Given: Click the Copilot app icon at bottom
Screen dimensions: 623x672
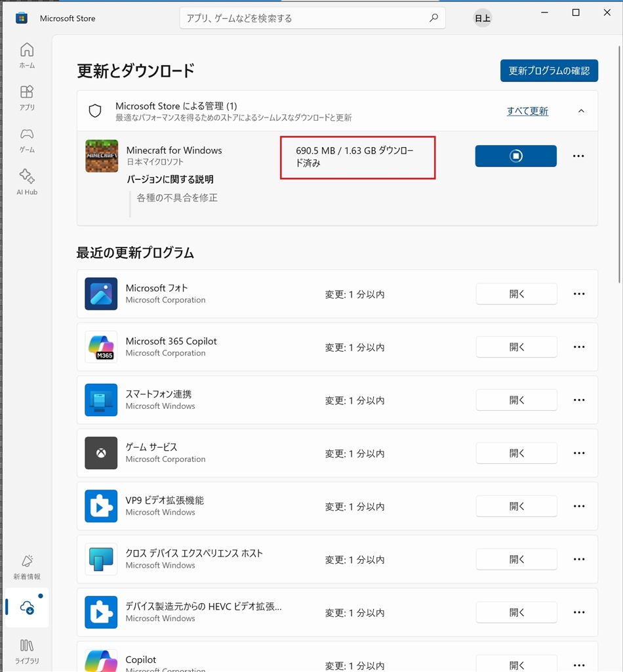Looking at the screenshot, I should click(x=101, y=661).
